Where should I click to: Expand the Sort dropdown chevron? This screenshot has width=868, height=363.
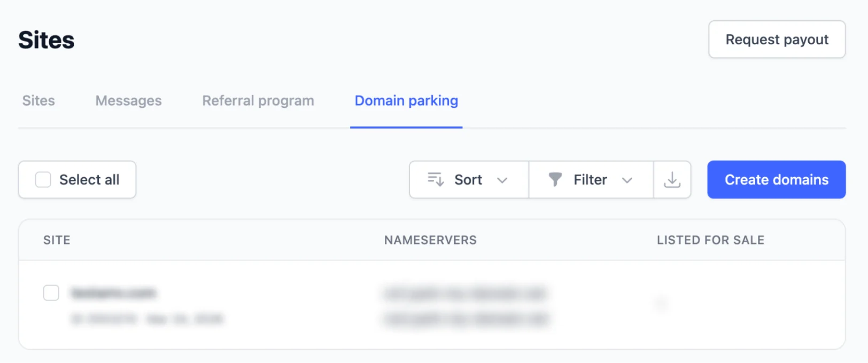point(502,180)
